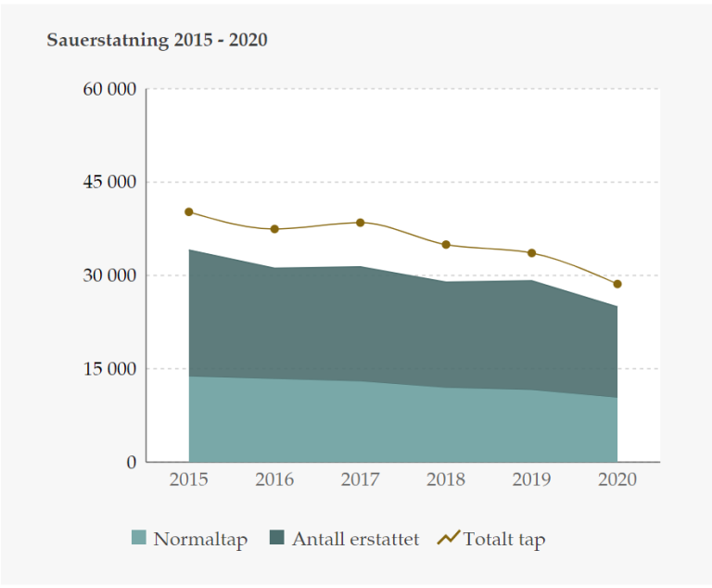Screen dimensions: 712x588
Task: Click the chart title Sauerstatning 2015 - 2020
Action: click(x=157, y=40)
